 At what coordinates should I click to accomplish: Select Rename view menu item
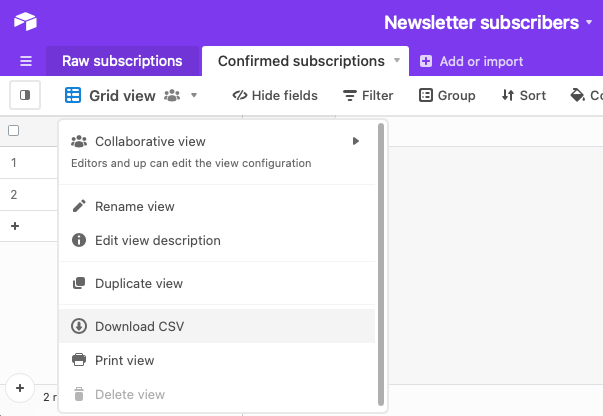pyautogui.click(x=134, y=207)
